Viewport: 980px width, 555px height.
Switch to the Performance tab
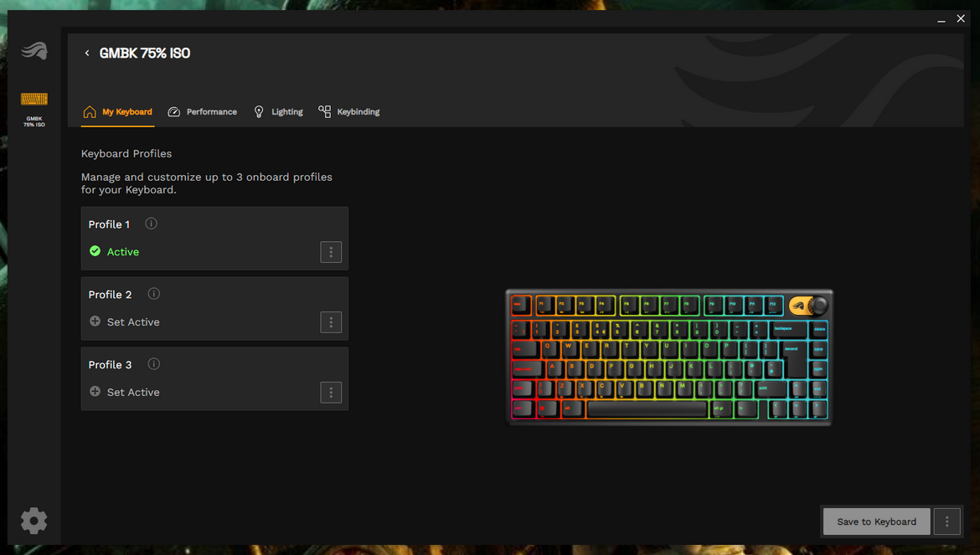(203, 112)
